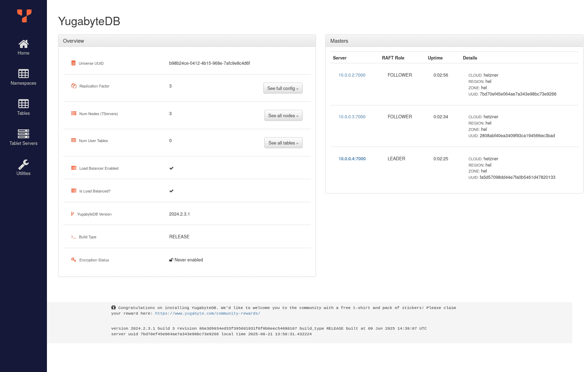Viewport: 588px width, 372px height.
Task: Go to Home page label
Action: pos(23,53)
